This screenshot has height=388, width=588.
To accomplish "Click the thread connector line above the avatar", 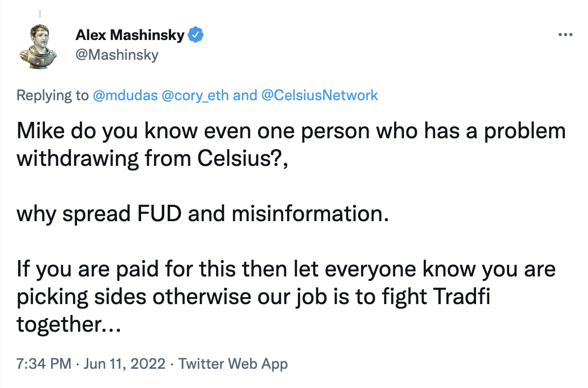I will 40,13.
